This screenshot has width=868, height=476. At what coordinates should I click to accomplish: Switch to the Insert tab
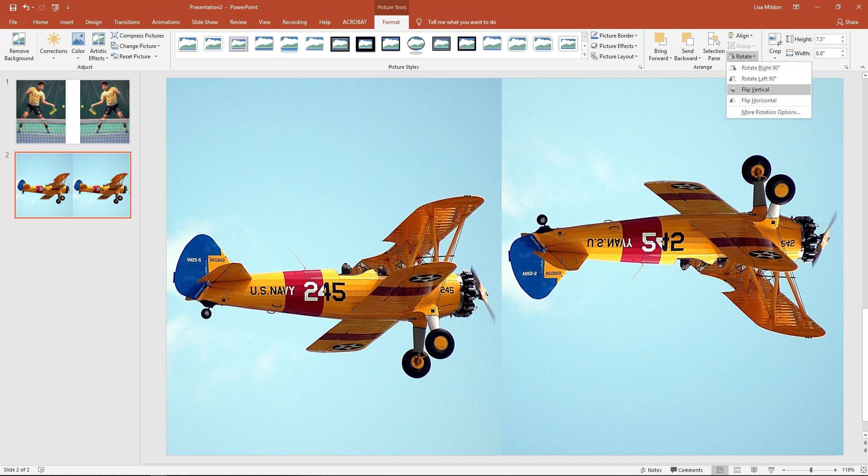pos(67,22)
